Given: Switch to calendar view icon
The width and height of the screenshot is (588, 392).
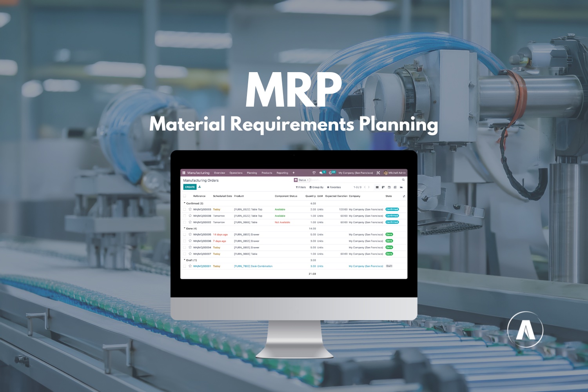Looking at the screenshot, I should point(389,187).
